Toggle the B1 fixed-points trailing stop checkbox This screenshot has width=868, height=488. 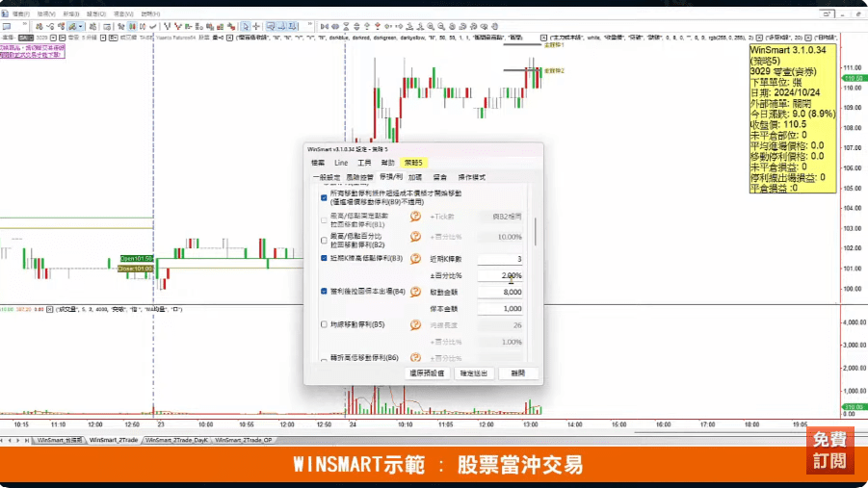[324, 220]
